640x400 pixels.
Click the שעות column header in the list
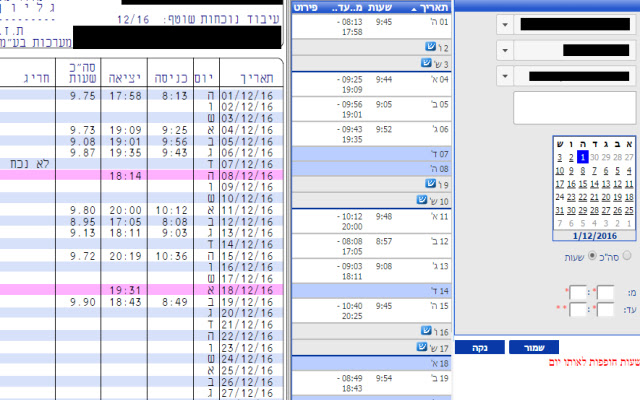380,8
